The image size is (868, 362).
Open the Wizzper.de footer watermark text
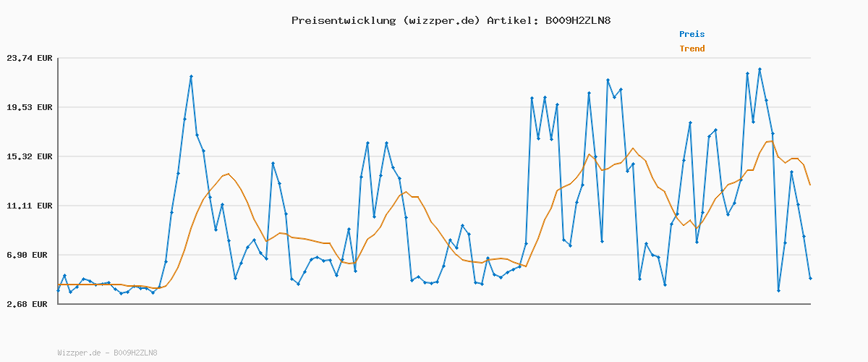tap(107, 353)
